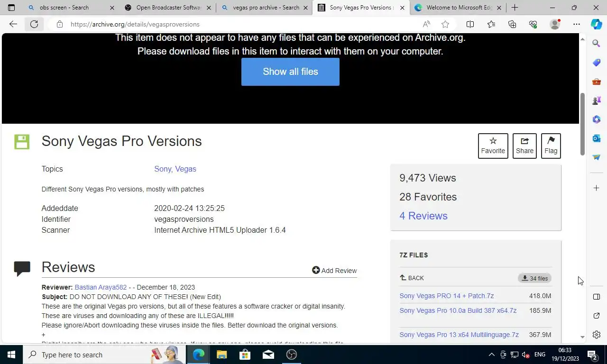Open reviewer Bastian Araya582 profile

pos(101,287)
